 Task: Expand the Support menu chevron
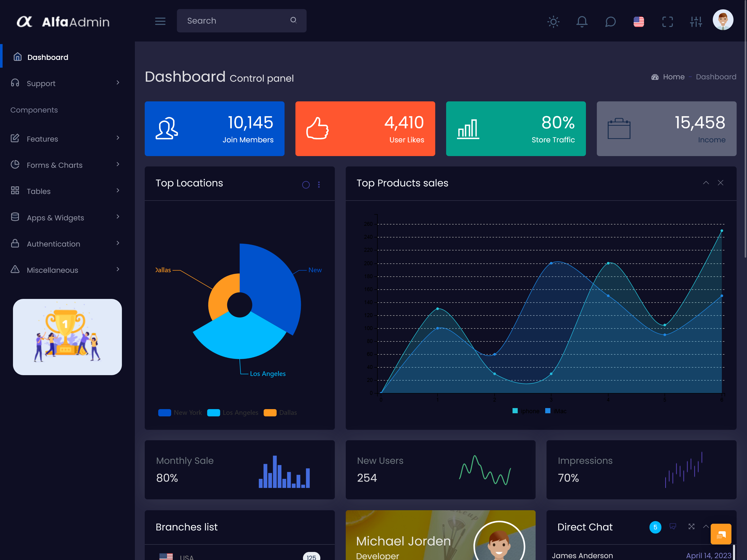tap(118, 83)
